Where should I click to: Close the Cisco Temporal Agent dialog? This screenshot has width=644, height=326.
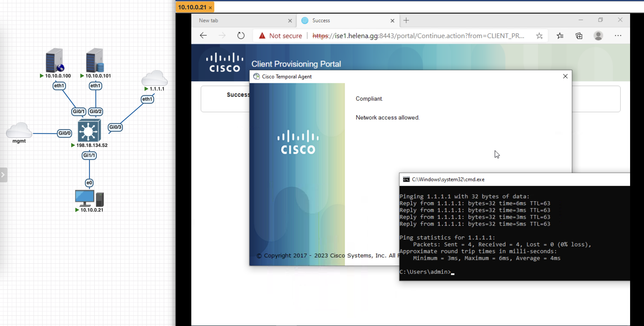pos(565,76)
